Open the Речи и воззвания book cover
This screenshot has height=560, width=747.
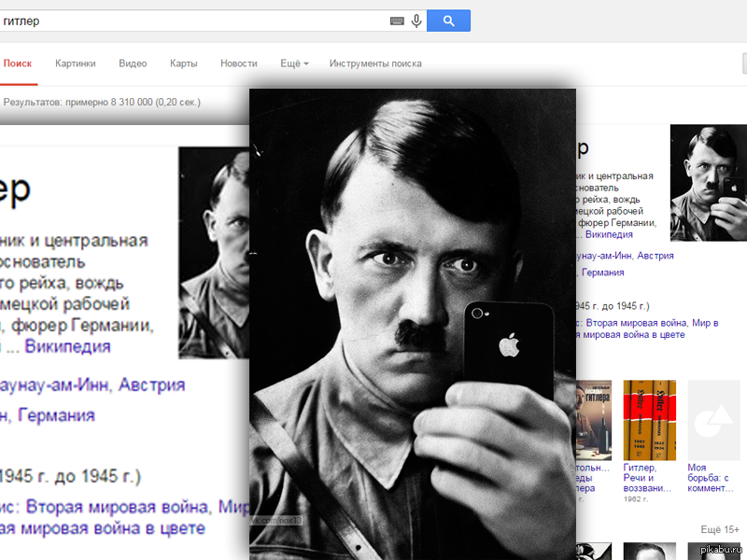(x=649, y=420)
